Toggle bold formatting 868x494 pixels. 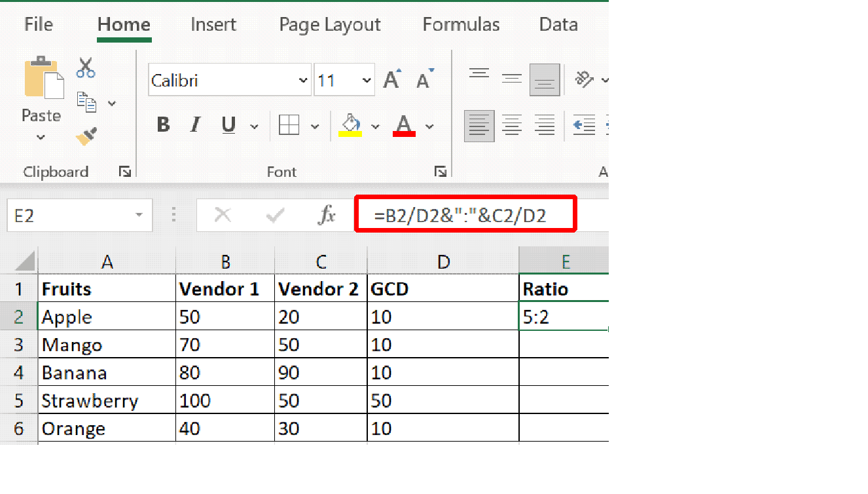(162, 125)
